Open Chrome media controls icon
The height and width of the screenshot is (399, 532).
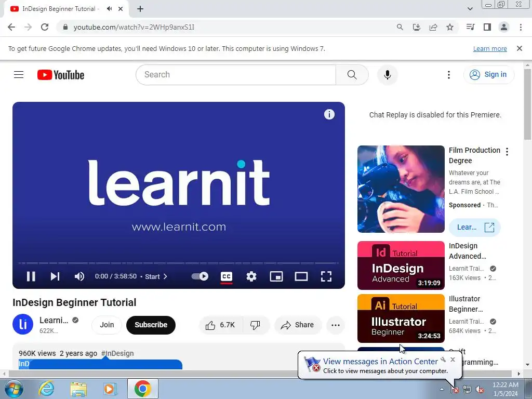(471, 27)
